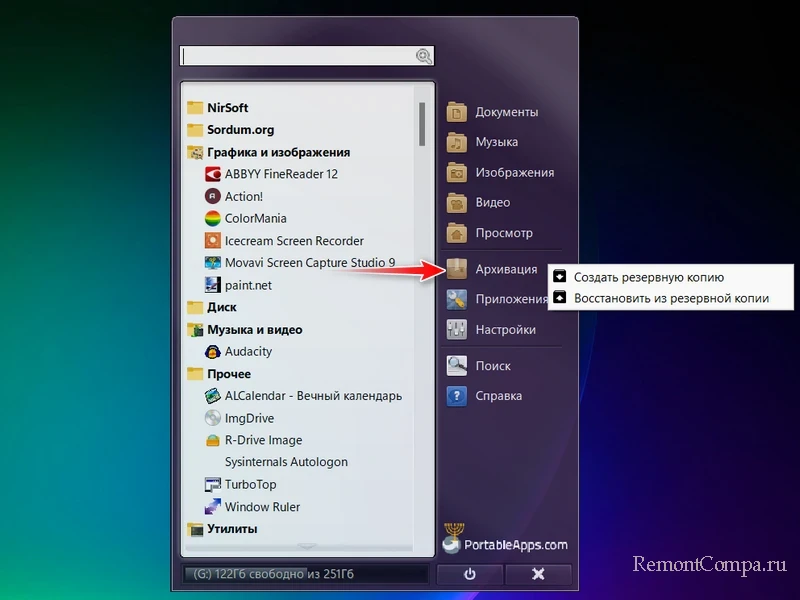Screen dimensions: 800x600
Task: Launch ABBYY FineReader 12 icon
Action: (212, 174)
